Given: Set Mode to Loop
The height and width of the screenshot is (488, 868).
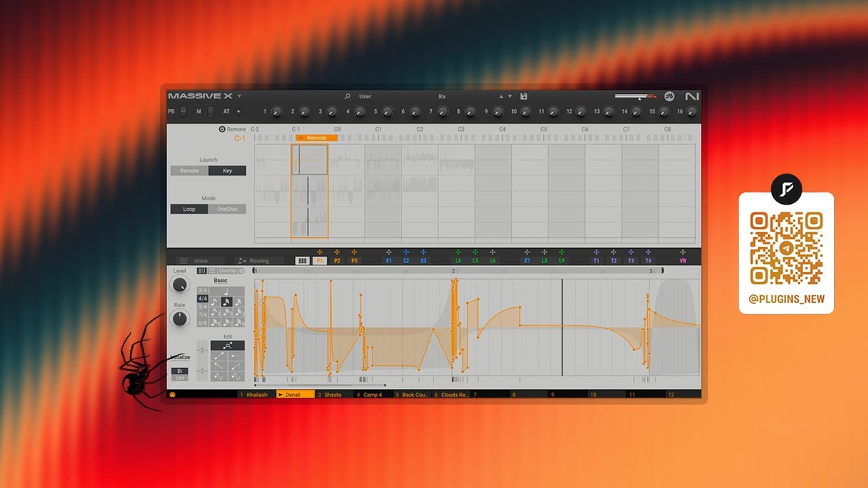Looking at the screenshot, I should (x=189, y=209).
